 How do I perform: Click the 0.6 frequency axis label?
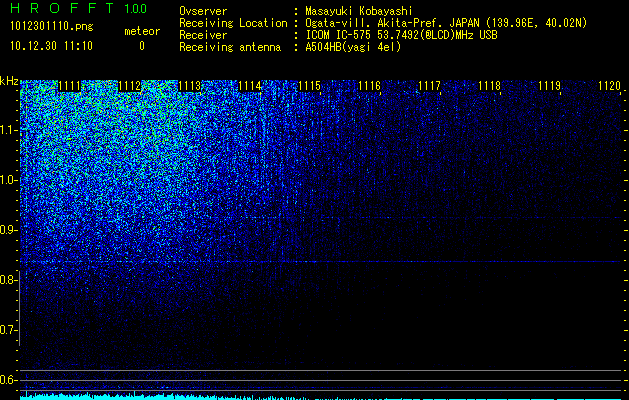point(8,380)
